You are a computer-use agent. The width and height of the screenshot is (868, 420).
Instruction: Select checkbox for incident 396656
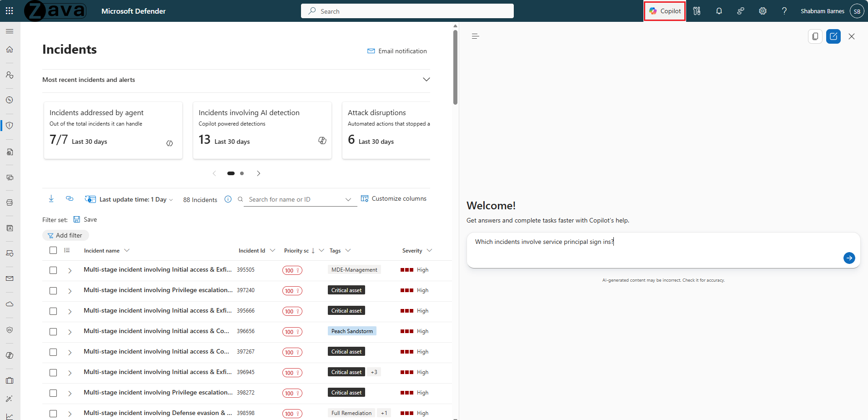(x=53, y=332)
